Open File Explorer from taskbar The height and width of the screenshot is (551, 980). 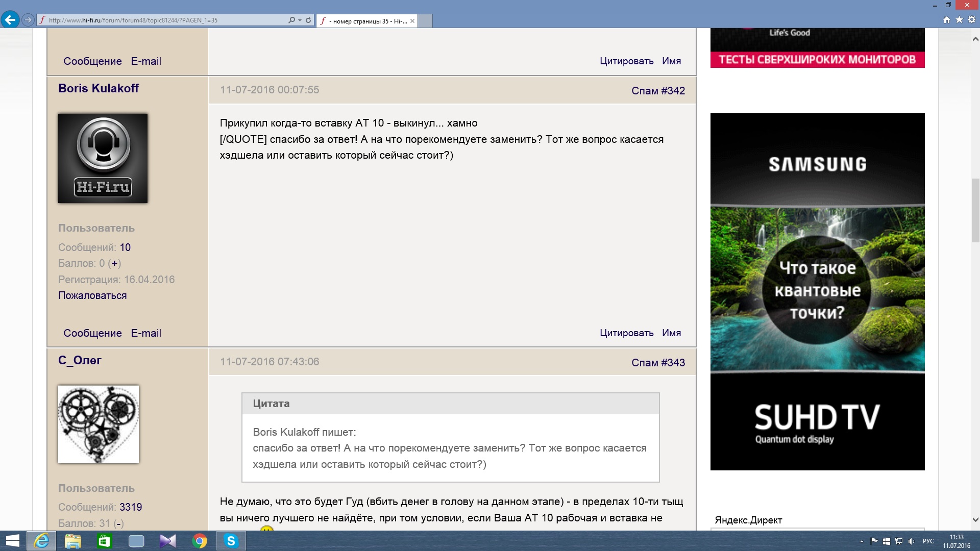click(73, 541)
